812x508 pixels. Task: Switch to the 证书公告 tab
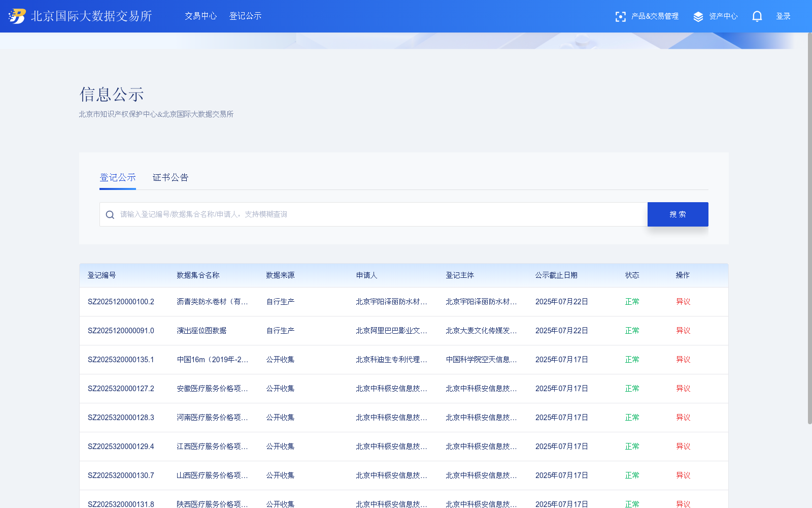click(x=170, y=177)
